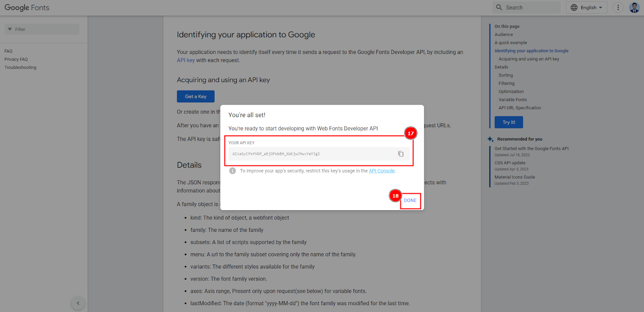This screenshot has height=312, width=644.
Task: Open the Google Fonts logo home link
Action: coord(27,8)
